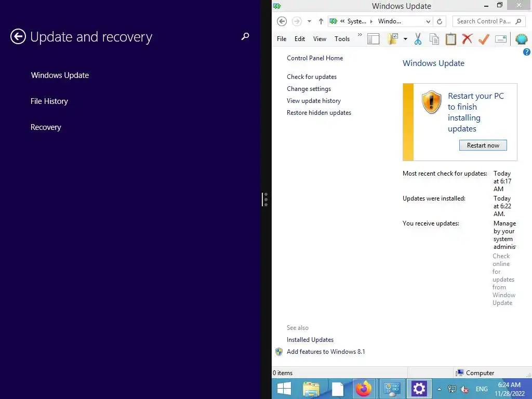Click the warning shield restart icon
This screenshot has height=399, width=532.
[431, 102]
